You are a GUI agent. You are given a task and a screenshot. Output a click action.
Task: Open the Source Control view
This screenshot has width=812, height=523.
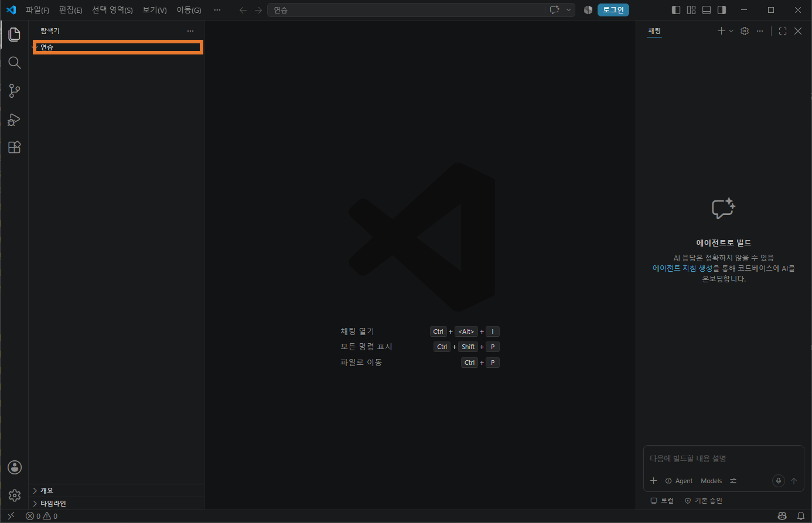point(15,91)
